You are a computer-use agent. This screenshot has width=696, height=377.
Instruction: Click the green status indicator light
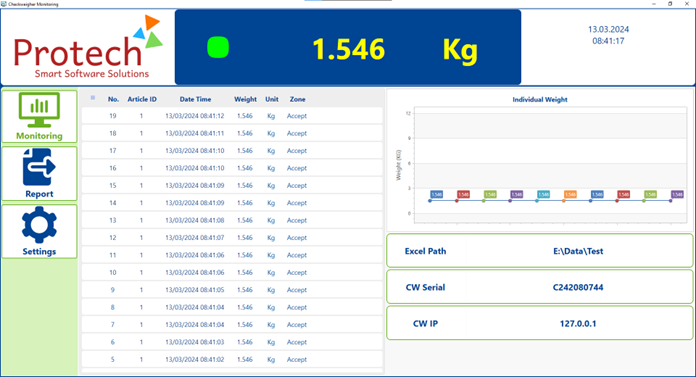218,48
